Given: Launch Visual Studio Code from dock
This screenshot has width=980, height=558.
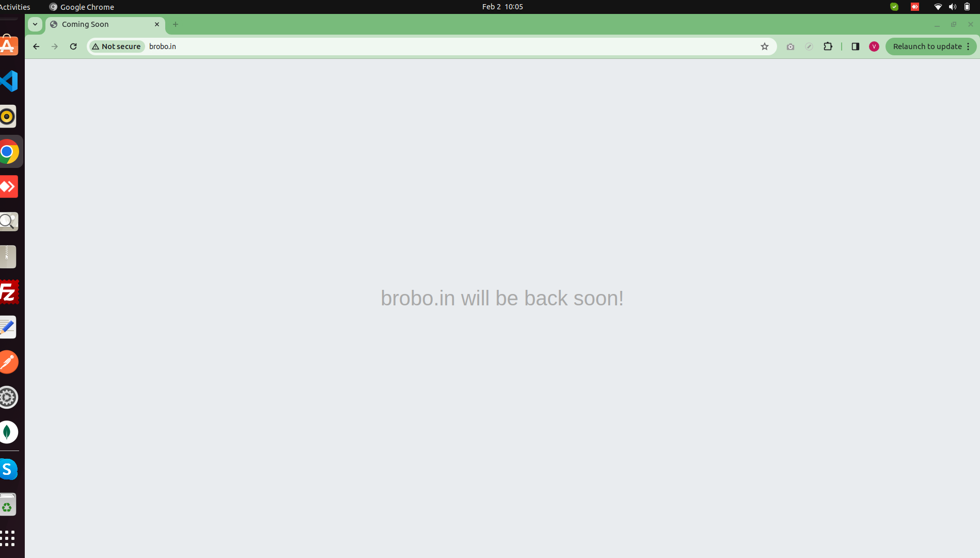Looking at the screenshot, I should pyautogui.click(x=9, y=81).
